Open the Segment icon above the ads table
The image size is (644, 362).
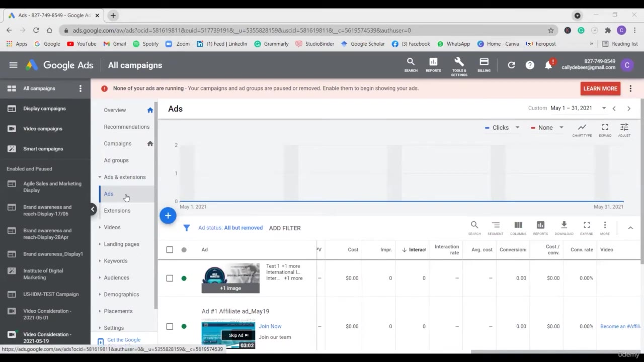(496, 227)
